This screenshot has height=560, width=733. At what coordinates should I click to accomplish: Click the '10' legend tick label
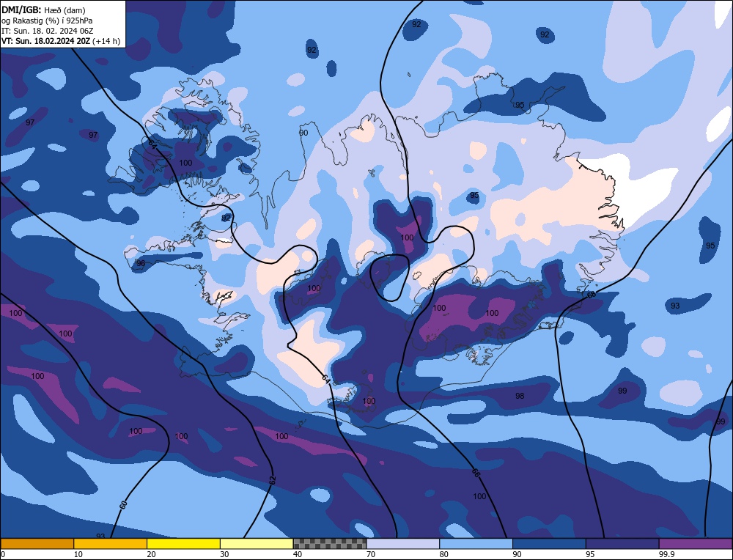pyautogui.click(x=78, y=554)
